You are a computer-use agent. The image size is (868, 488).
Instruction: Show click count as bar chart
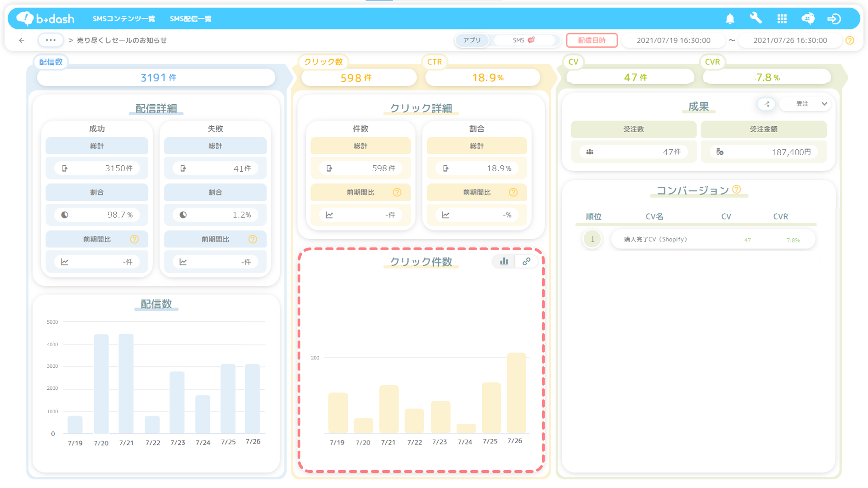pyautogui.click(x=504, y=261)
